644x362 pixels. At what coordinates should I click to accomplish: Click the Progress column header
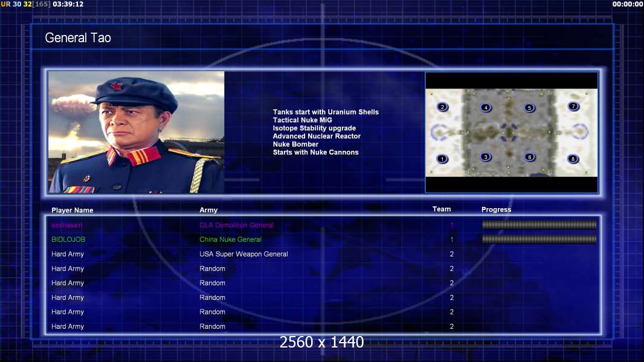tap(496, 209)
